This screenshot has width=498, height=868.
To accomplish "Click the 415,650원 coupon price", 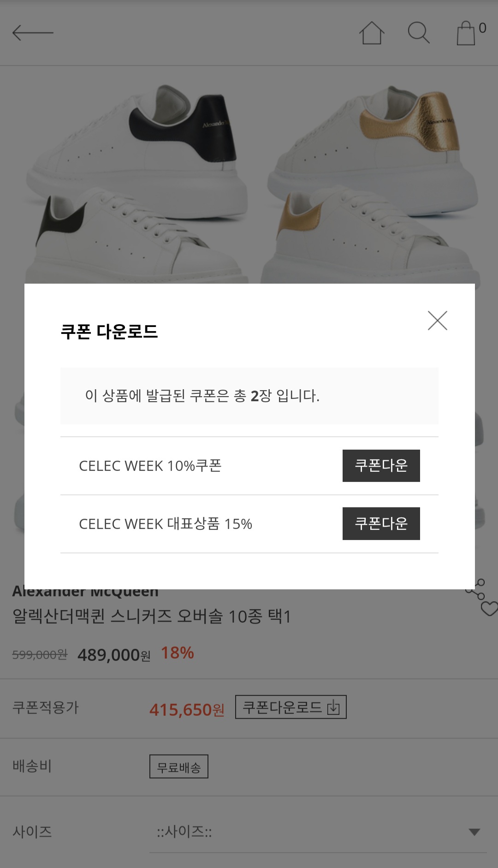I will tap(187, 709).
